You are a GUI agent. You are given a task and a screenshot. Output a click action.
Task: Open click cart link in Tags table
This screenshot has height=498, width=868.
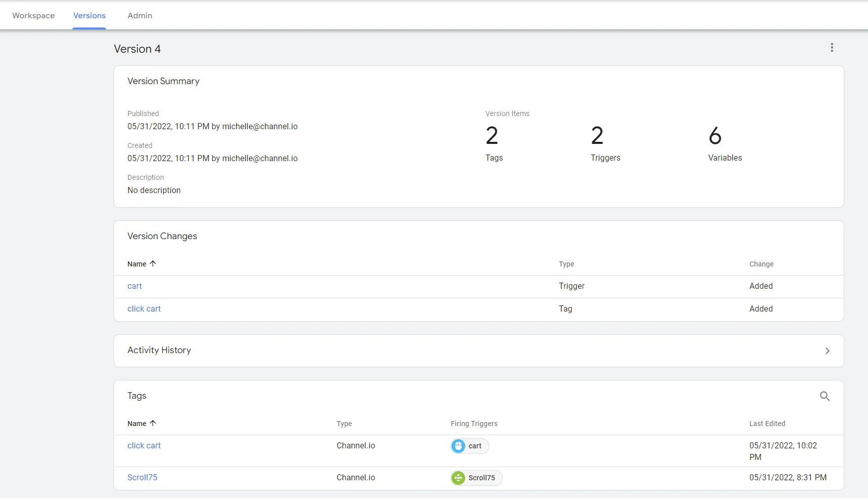click(x=144, y=446)
